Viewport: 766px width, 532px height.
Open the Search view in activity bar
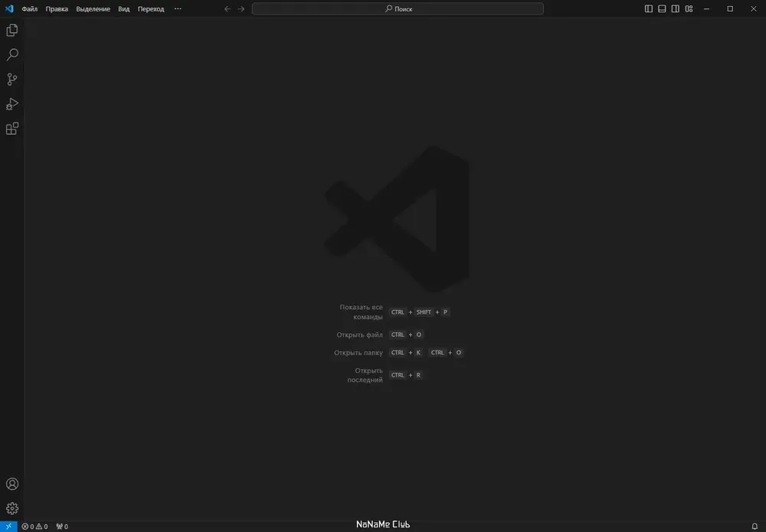pyautogui.click(x=11, y=54)
